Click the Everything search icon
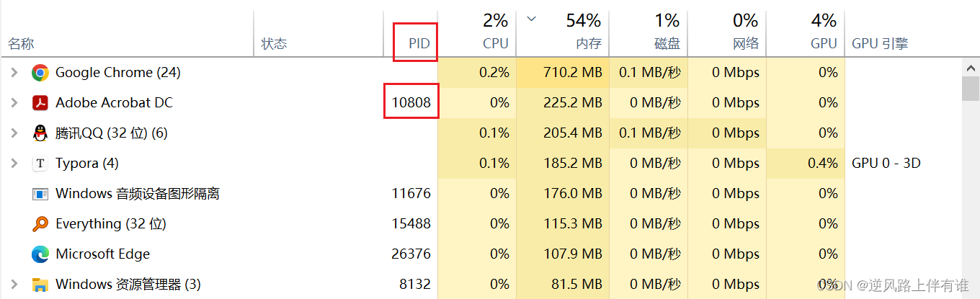Viewport: 980px width, 299px height. (40, 224)
